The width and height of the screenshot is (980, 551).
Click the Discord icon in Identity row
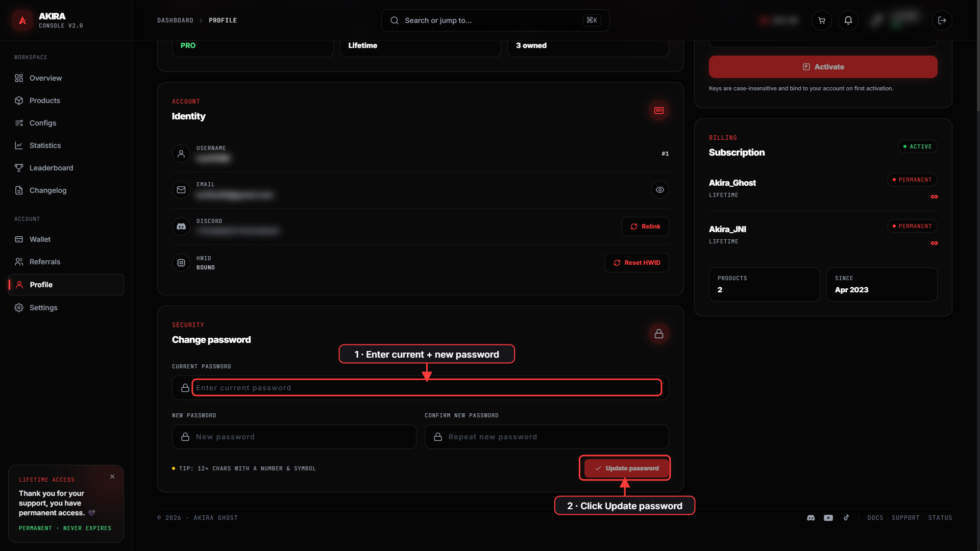[181, 227]
